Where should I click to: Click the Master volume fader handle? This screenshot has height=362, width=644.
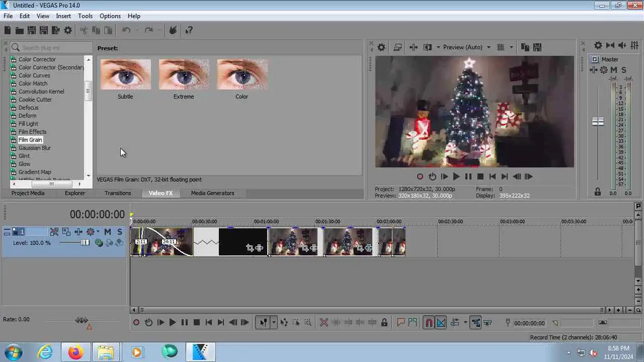[598, 122]
